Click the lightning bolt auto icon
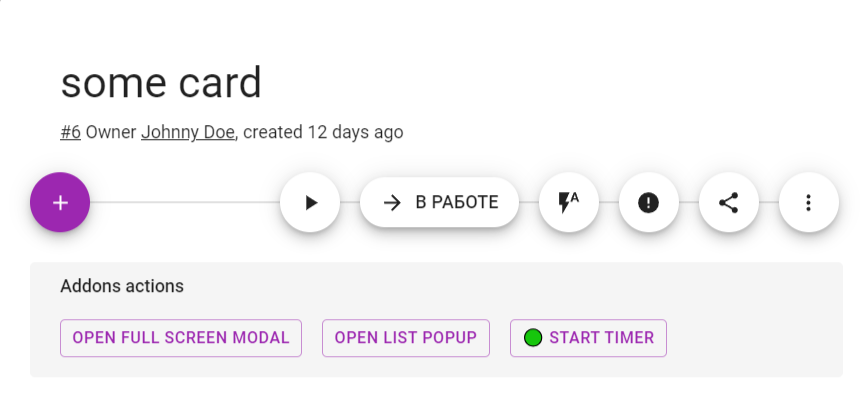The width and height of the screenshot is (867, 402). click(569, 203)
